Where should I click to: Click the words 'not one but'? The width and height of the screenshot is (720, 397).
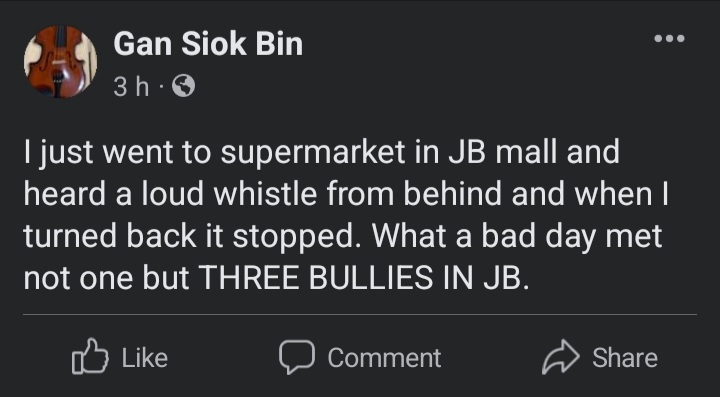point(107,278)
